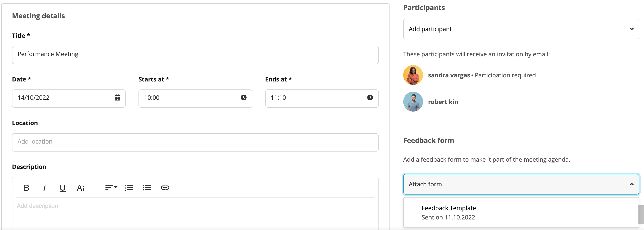Collapse the Attach form dropdown
This screenshot has width=644, height=230.
(521, 184)
